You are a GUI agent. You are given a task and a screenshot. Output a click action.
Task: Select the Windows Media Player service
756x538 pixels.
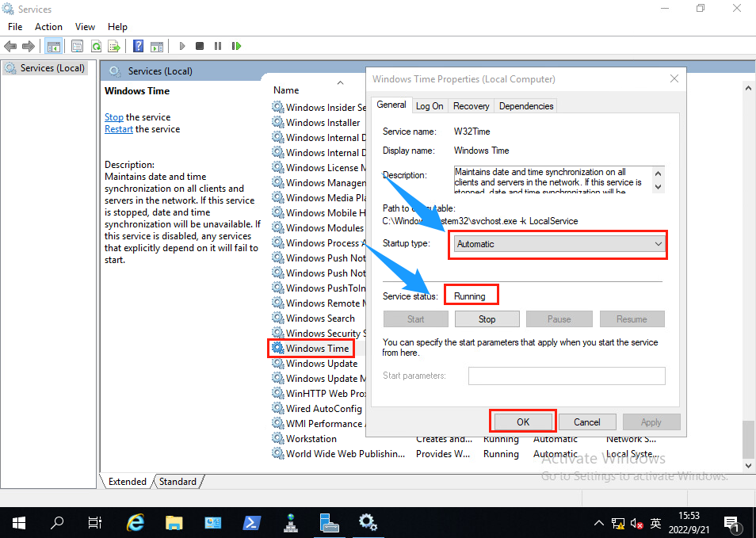coord(319,197)
